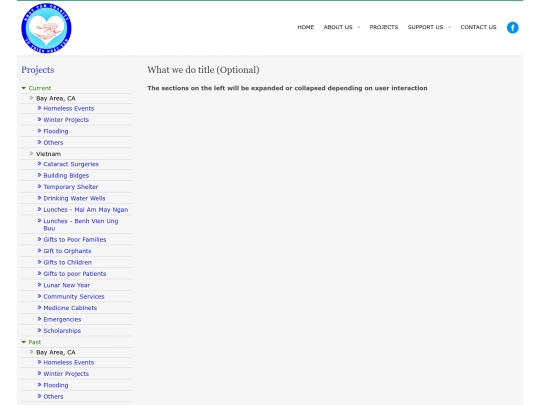The width and height of the screenshot is (540, 405).
Task: Open Drinking Water Wells project
Action: [74, 198]
